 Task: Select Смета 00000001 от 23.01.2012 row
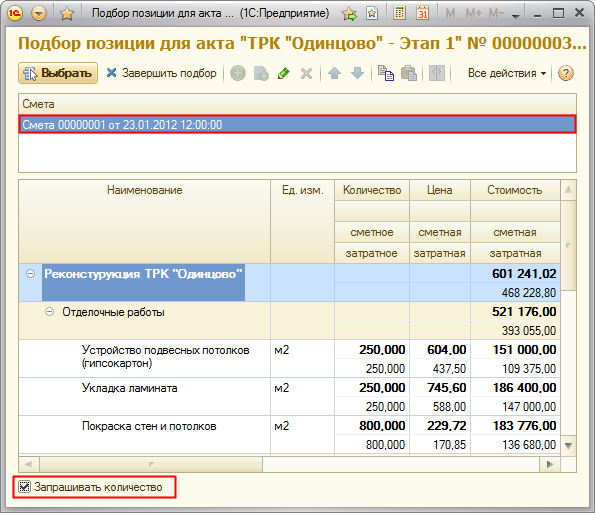point(297,124)
